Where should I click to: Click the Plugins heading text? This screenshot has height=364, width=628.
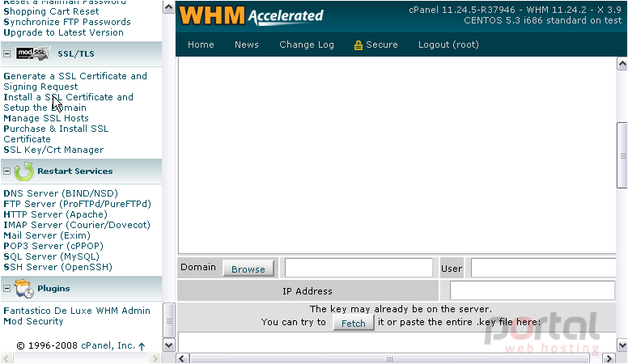[x=53, y=288]
